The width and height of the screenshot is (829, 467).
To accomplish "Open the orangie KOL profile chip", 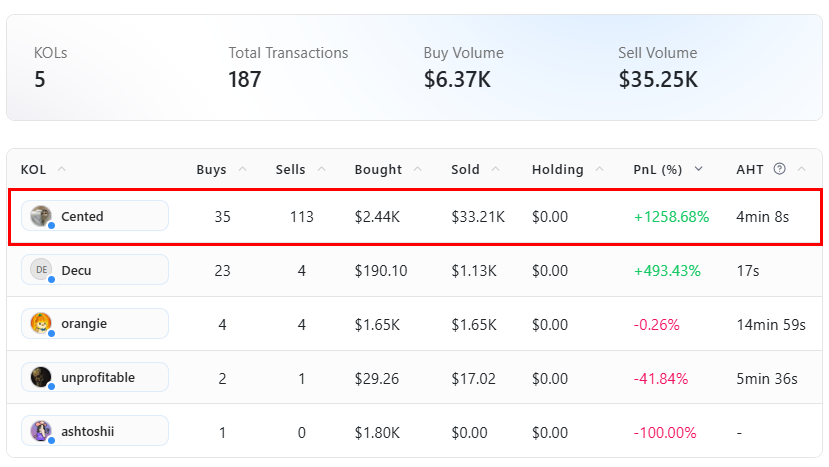I will [95, 324].
